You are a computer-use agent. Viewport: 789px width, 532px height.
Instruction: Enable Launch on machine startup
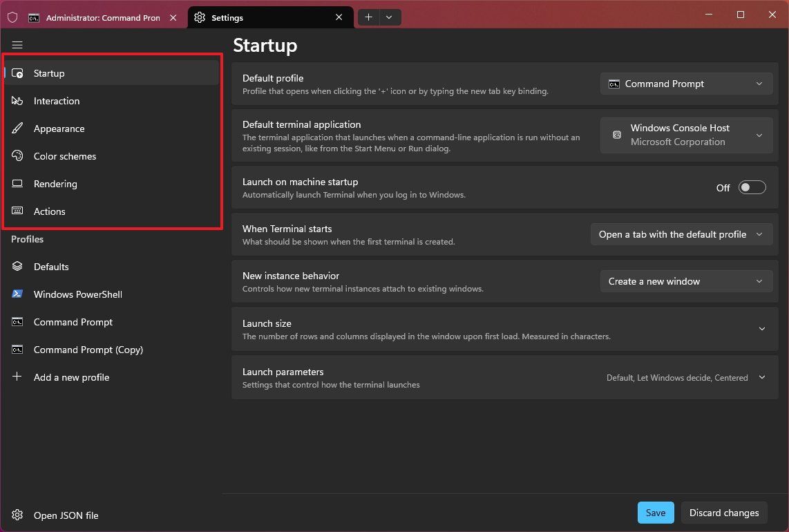click(752, 187)
